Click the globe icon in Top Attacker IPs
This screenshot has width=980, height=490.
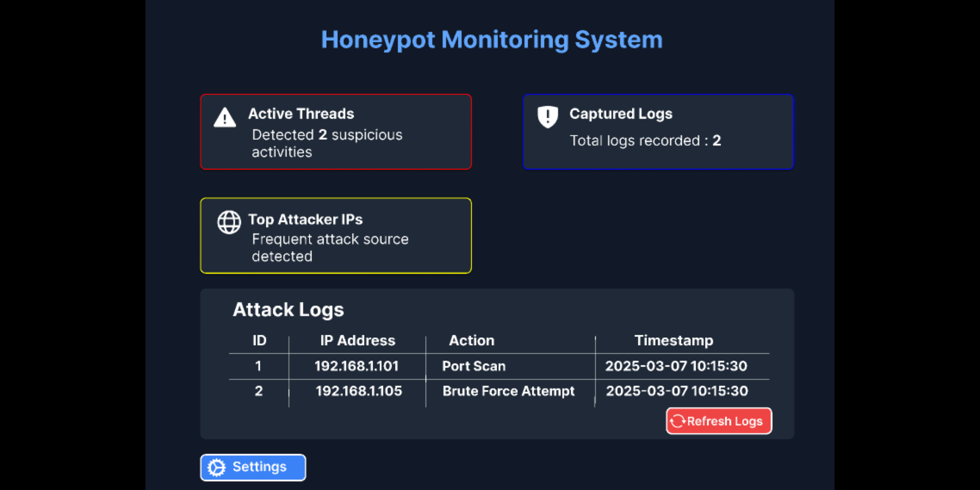coord(229,223)
